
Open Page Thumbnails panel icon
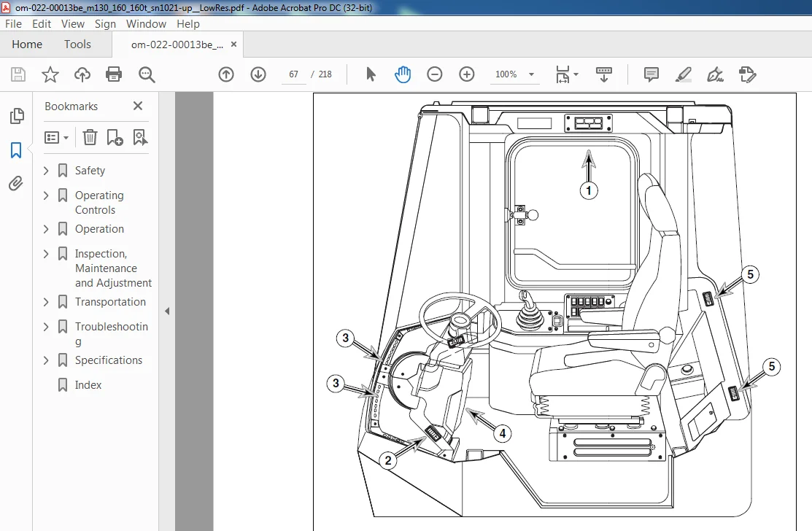17,116
